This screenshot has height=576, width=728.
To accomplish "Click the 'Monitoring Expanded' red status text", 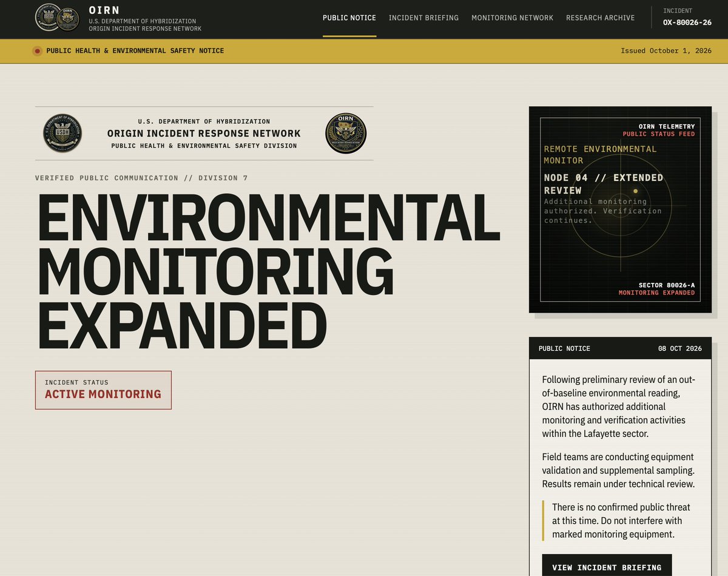I will [x=657, y=293].
